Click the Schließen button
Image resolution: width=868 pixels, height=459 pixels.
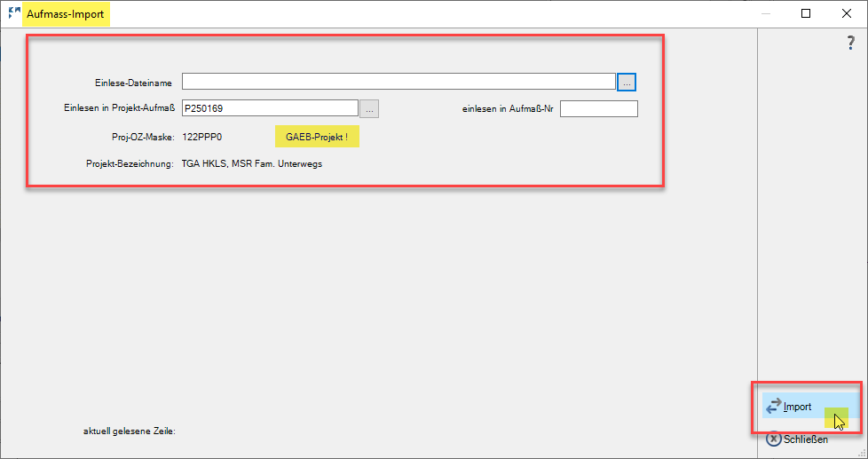coord(797,439)
